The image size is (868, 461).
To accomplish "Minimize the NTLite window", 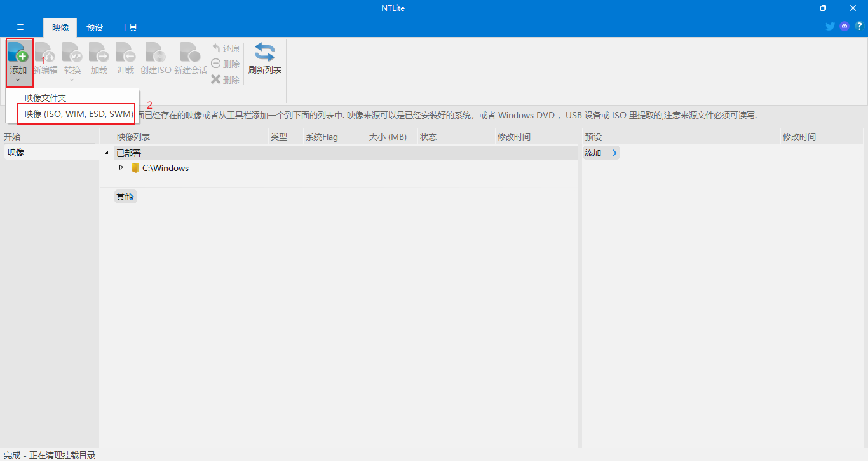I will (x=794, y=8).
